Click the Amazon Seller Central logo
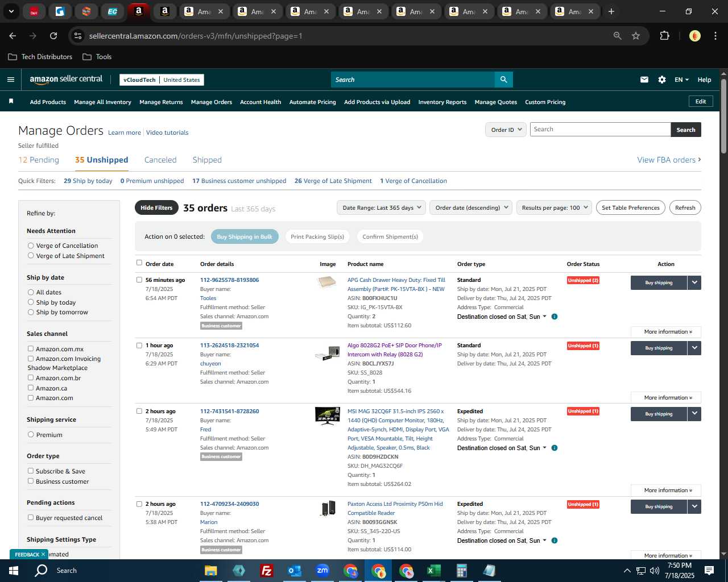 coord(66,80)
